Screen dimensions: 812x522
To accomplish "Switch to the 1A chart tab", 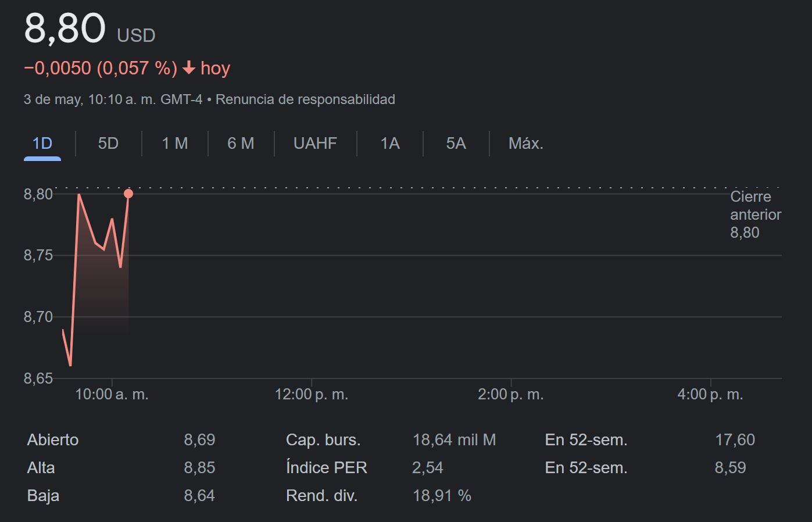I will (389, 144).
